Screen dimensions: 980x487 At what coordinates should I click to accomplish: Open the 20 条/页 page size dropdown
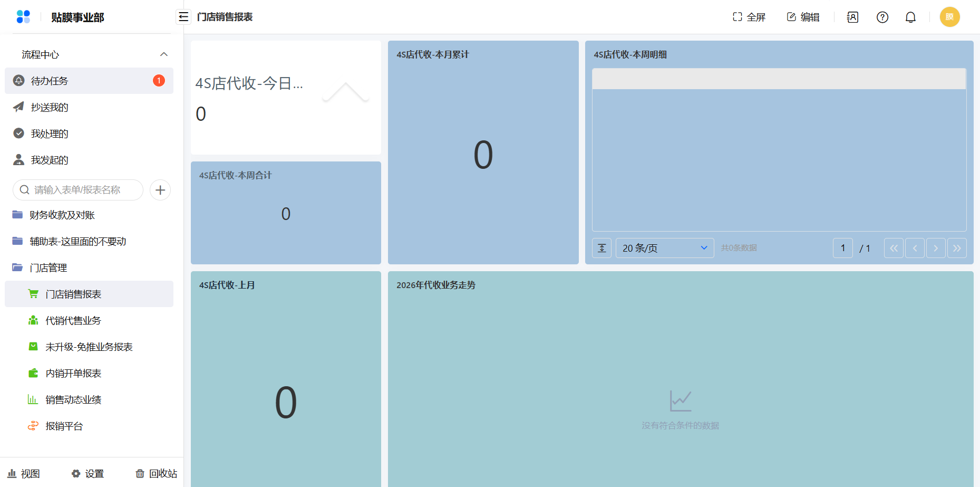coord(665,248)
